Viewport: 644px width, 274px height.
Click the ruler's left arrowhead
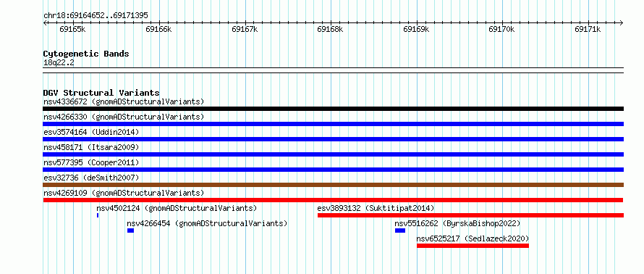45,22
